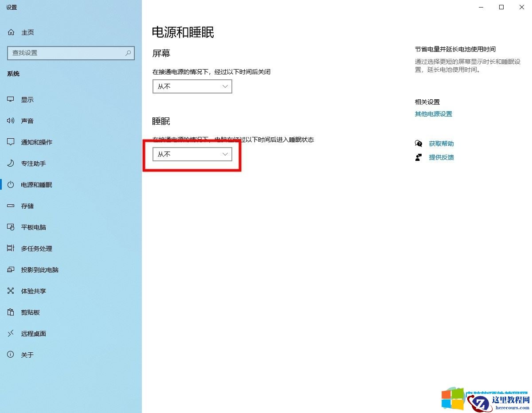Click the 存储 storage drive icon

click(x=11, y=206)
